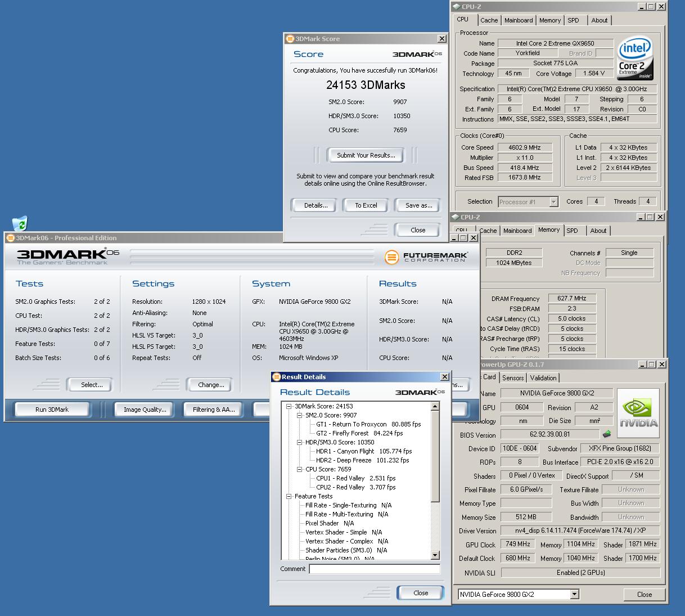Select Fill Rate - Multi-Texturing row
The height and width of the screenshot is (616, 685).
pyautogui.click(x=347, y=514)
